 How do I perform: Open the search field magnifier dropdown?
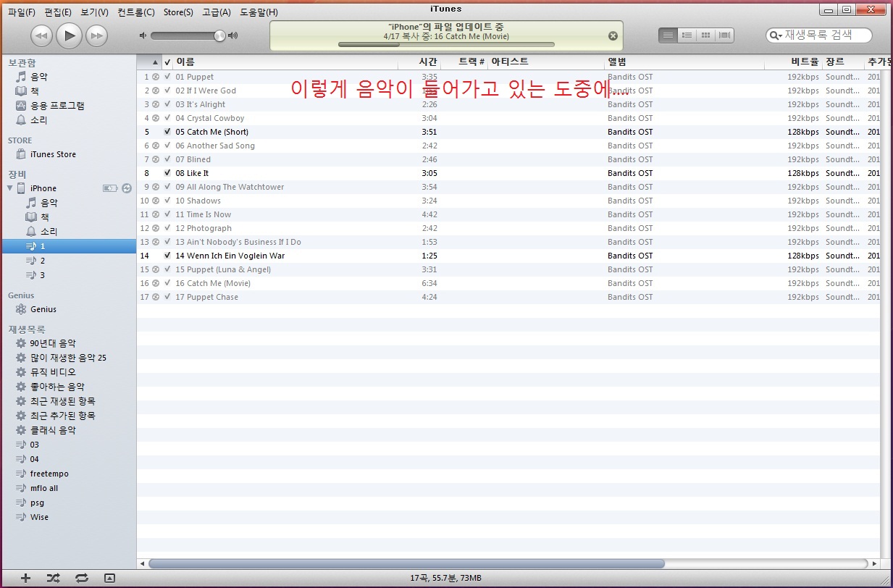(776, 35)
